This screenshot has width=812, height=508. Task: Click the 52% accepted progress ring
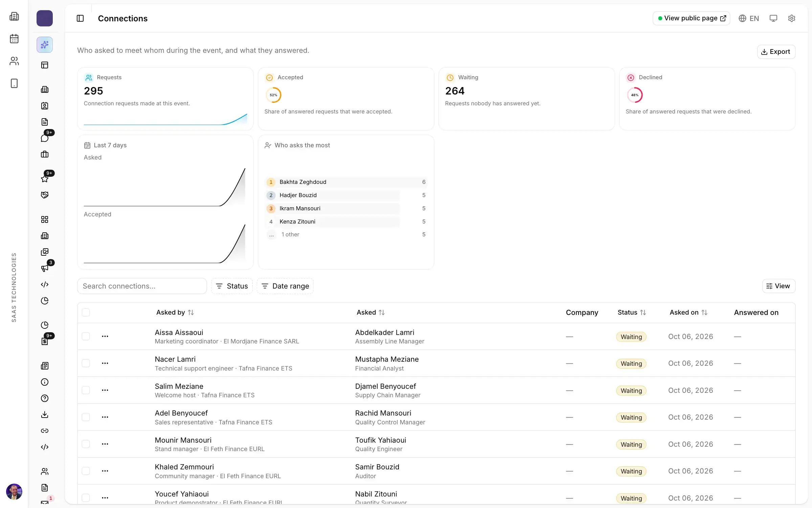click(x=273, y=95)
